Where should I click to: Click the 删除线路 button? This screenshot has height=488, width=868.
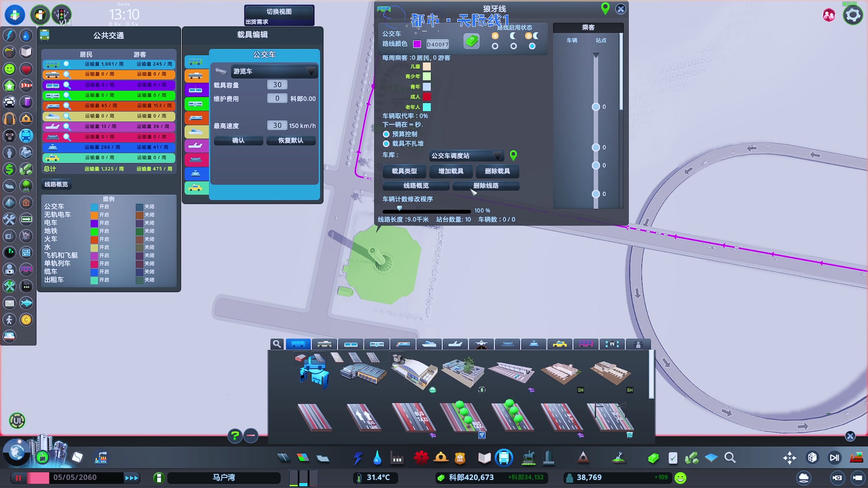pyautogui.click(x=486, y=186)
